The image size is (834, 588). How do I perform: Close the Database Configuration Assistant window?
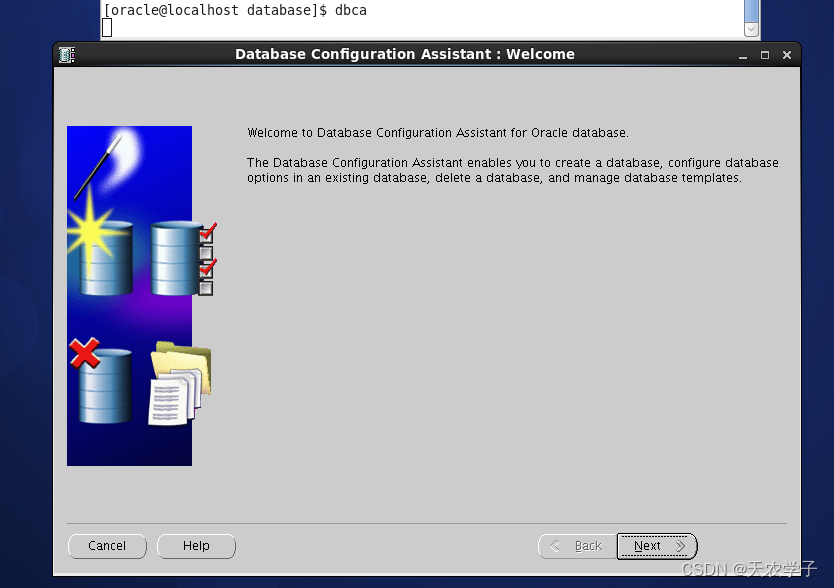pyautogui.click(x=787, y=55)
